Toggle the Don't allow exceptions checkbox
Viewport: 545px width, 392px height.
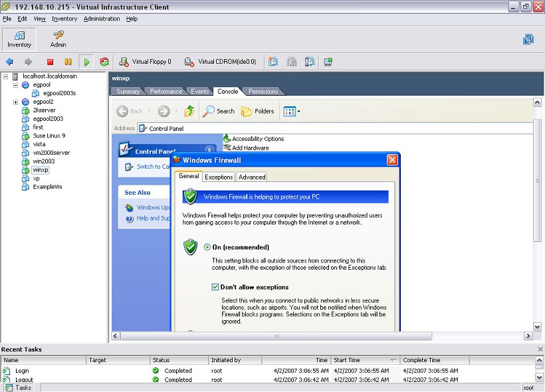[215, 287]
